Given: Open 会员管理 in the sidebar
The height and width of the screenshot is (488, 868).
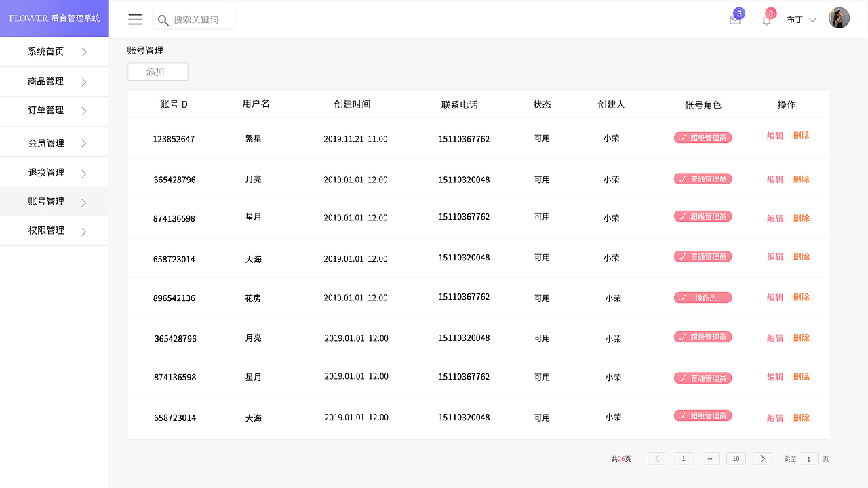Looking at the screenshot, I should (46, 143).
